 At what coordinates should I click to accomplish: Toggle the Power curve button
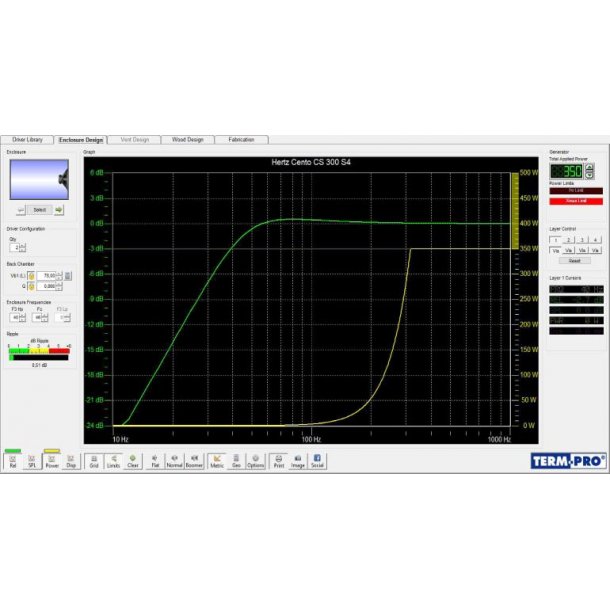point(52,461)
